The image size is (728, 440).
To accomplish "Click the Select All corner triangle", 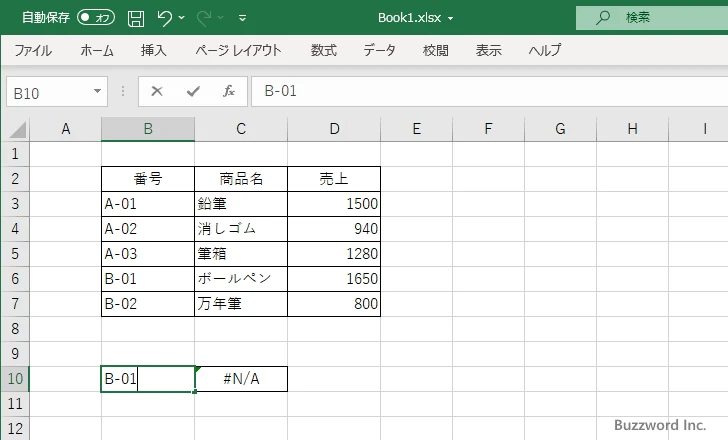I will coord(18,129).
